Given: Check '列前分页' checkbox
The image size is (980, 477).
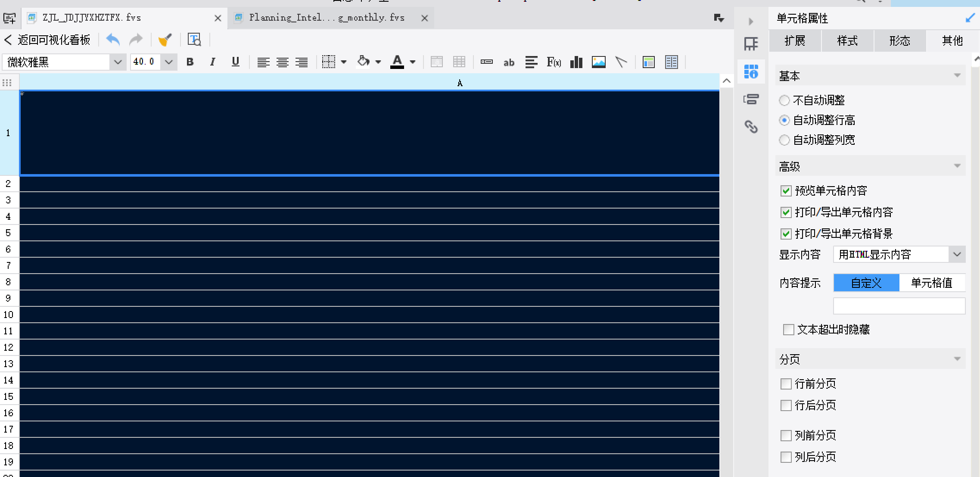Looking at the screenshot, I should point(786,436).
